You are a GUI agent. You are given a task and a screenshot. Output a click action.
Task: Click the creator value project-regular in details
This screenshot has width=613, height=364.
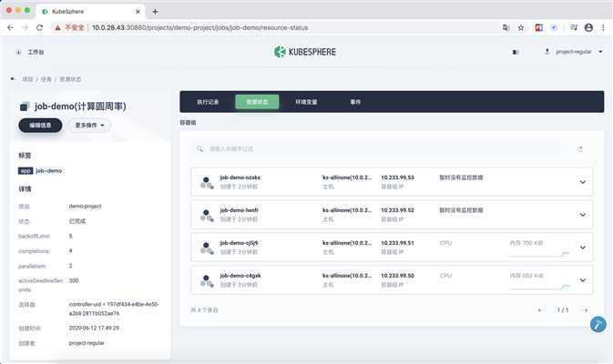point(87,343)
